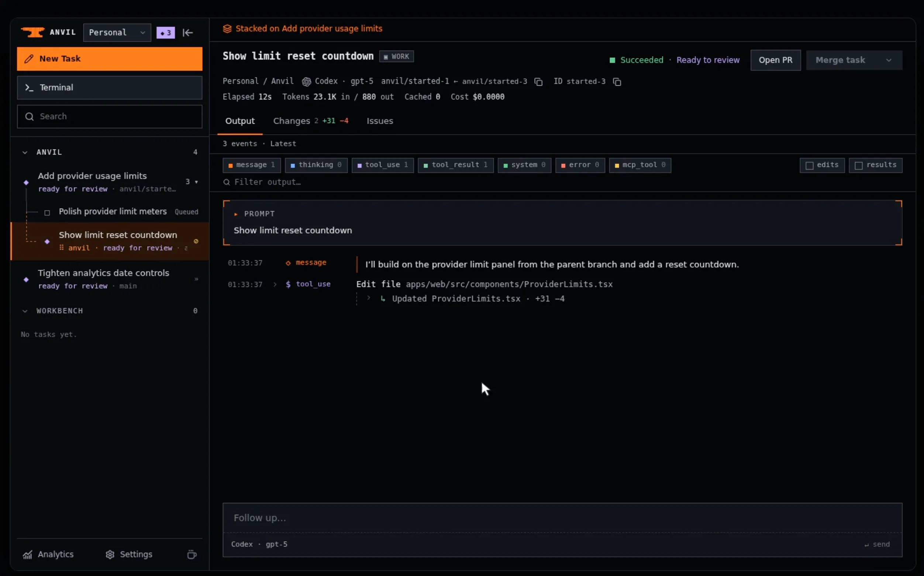This screenshot has height=576, width=924.
Task: Open Settings with the gear icon
Action: (129, 554)
